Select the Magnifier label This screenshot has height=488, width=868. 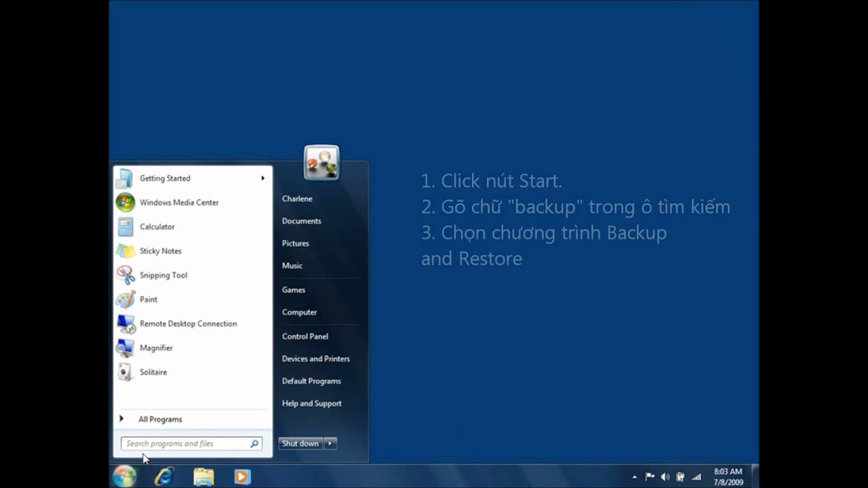[156, 348]
